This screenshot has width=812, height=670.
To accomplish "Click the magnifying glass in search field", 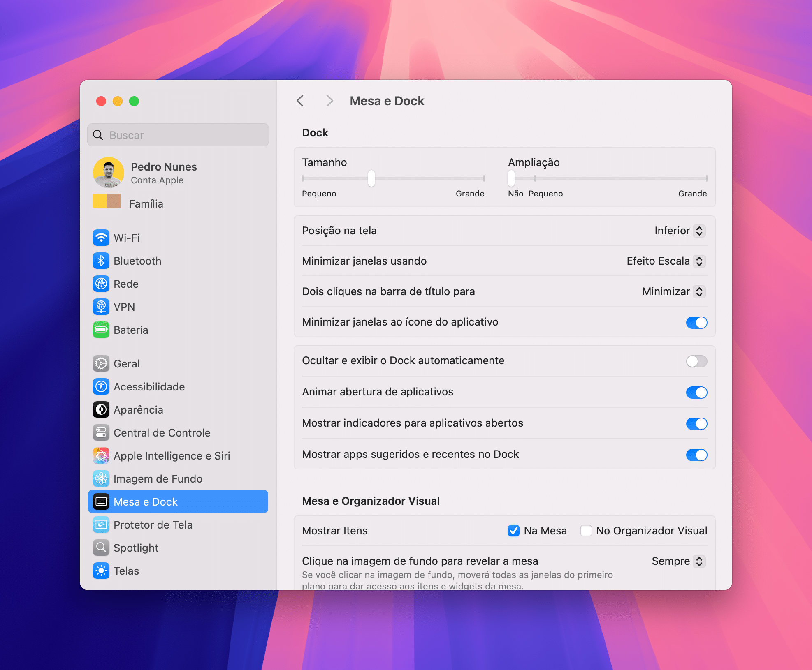I will pos(98,135).
